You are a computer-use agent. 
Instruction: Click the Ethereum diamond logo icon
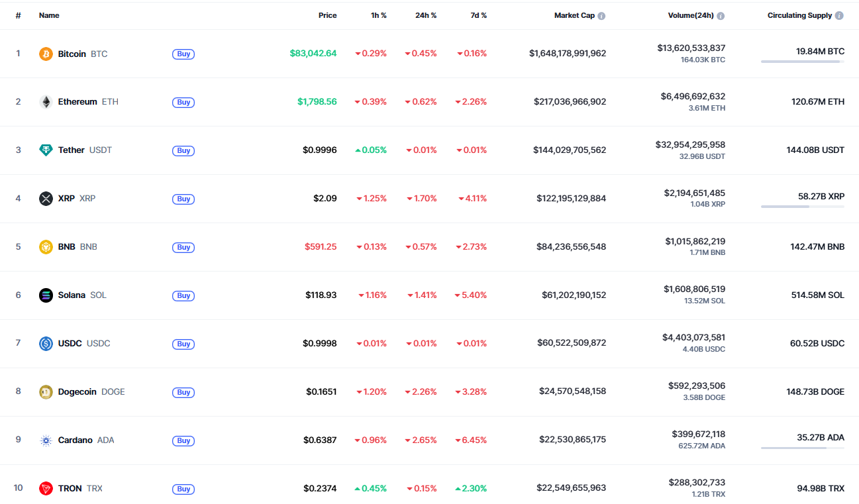coord(46,102)
